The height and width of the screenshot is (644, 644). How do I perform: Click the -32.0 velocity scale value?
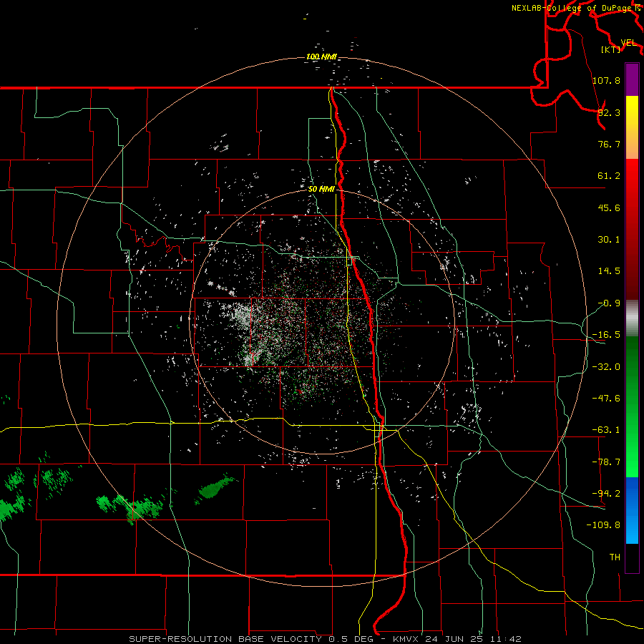(606, 367)
